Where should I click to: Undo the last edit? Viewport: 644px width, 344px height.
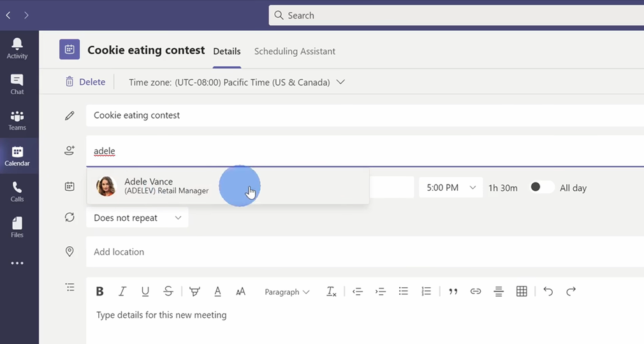pos(548,292)
